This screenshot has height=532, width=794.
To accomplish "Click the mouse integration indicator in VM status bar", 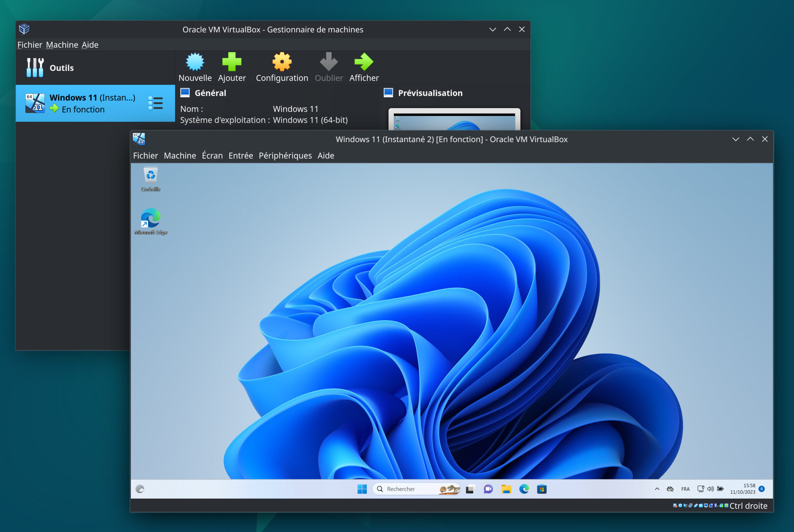I will click(721, 506).
